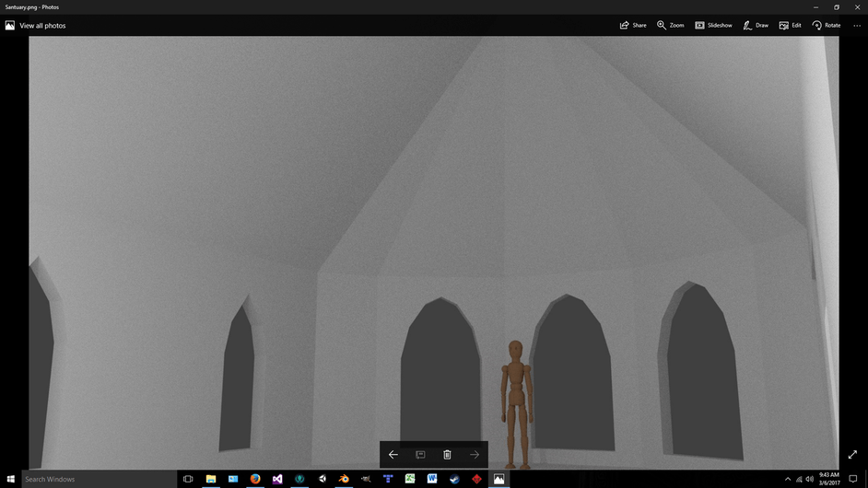Open the volume control in system tray

click(809, 479)
